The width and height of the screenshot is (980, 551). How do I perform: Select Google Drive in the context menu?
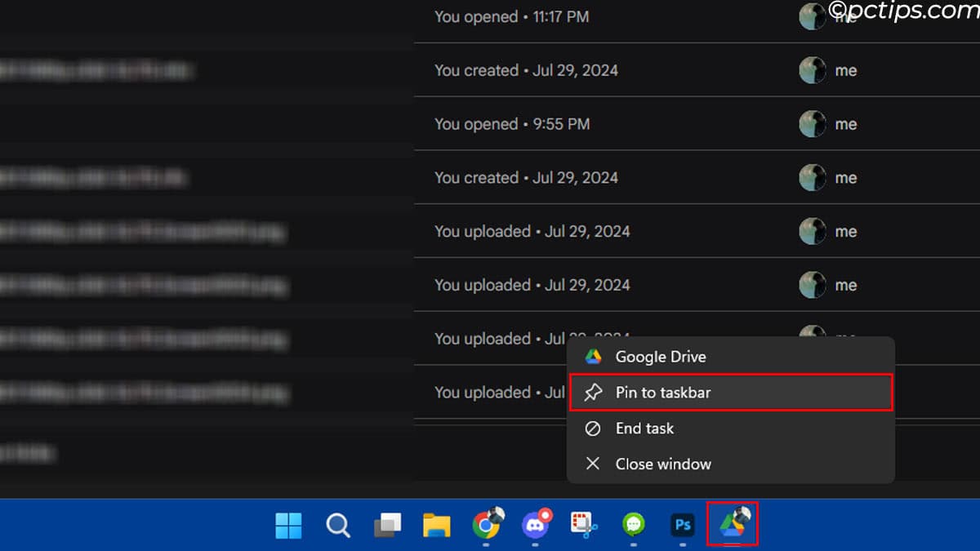tap(731, 357)
